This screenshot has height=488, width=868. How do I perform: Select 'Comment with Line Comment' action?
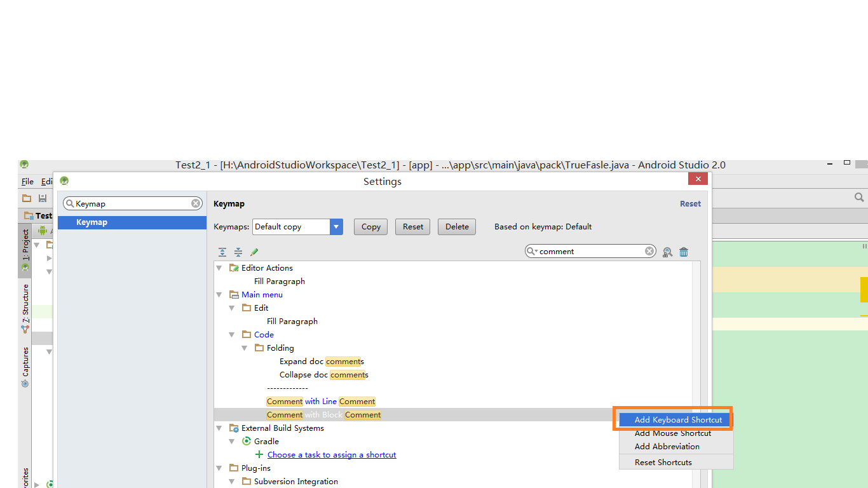pos(321,402)
